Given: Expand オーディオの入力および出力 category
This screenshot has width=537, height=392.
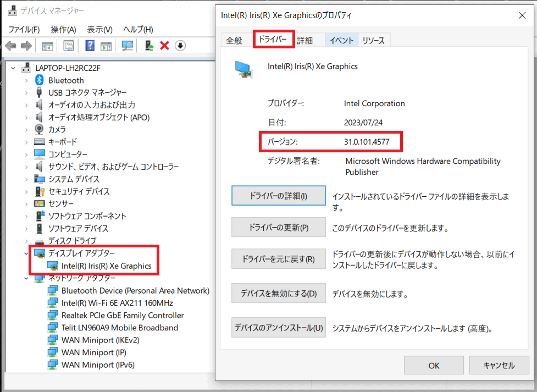Looking at the screenshot, I should [26, 105].
